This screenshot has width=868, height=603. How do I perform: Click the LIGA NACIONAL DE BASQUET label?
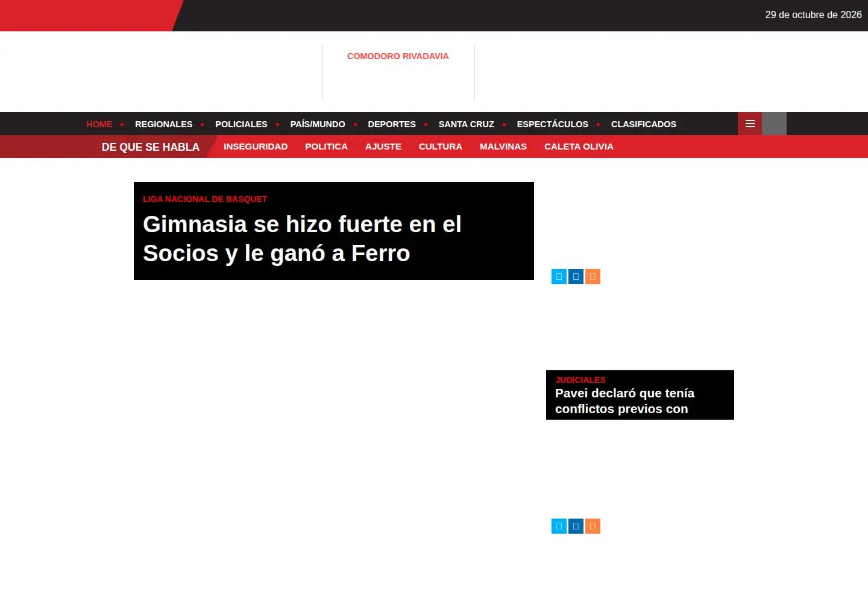tap(205, 199)
